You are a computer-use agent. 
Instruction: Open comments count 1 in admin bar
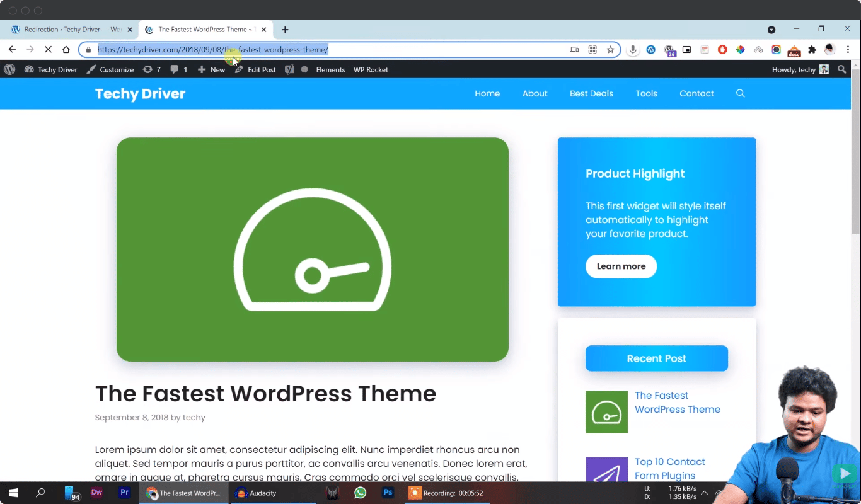[179, 69]
